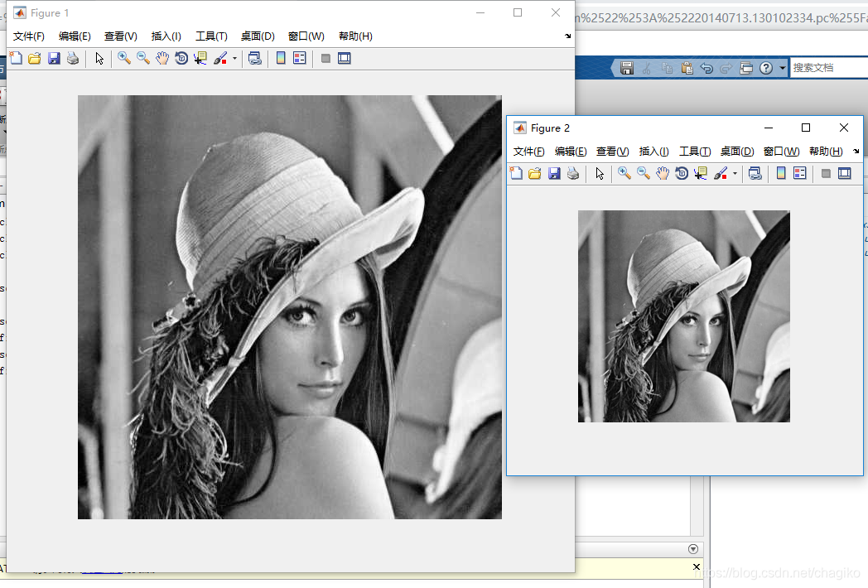The height and width of the screenshot is (588, 868).
Task: Activate Zoom In tool in Figure 2
Action: point(624,173)
